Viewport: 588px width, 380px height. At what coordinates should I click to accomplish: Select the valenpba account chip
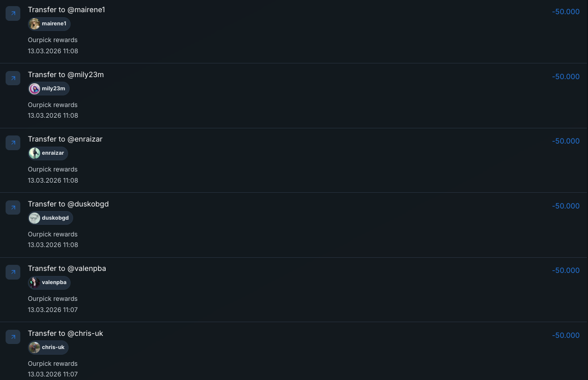49,283
